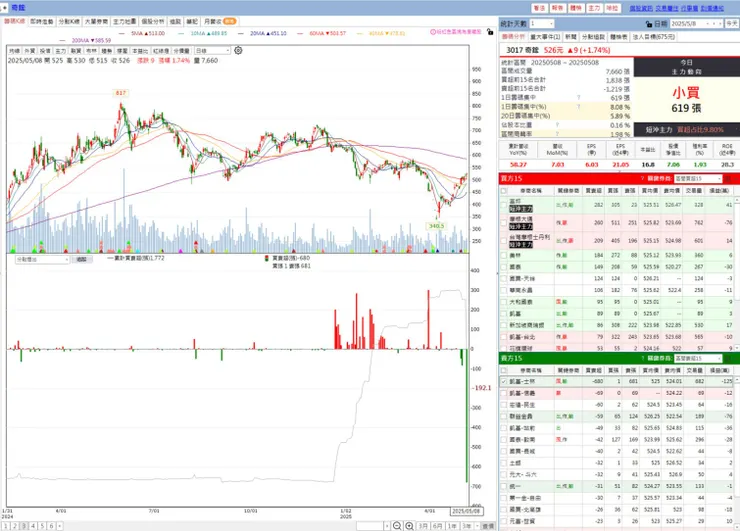Toggle the 土銀 seller row checkbox
The height and width of the screenshot is (531, 740).
504,463
